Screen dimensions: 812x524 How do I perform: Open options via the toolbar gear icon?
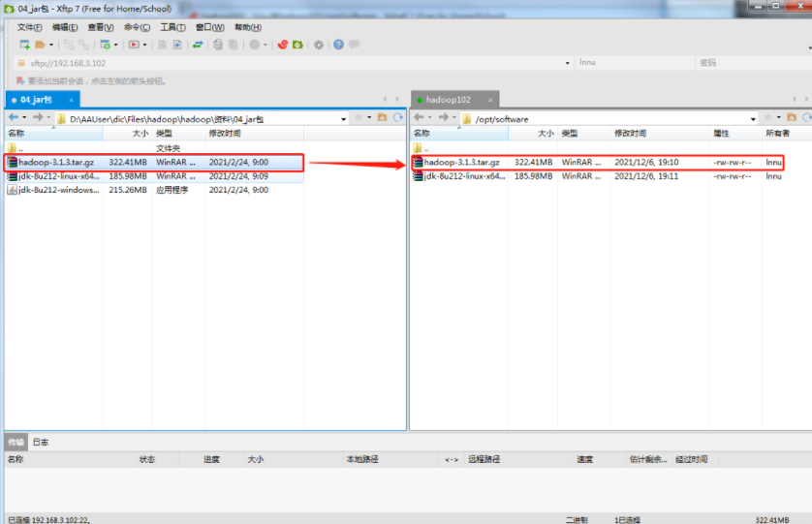(x=319, y=45)
